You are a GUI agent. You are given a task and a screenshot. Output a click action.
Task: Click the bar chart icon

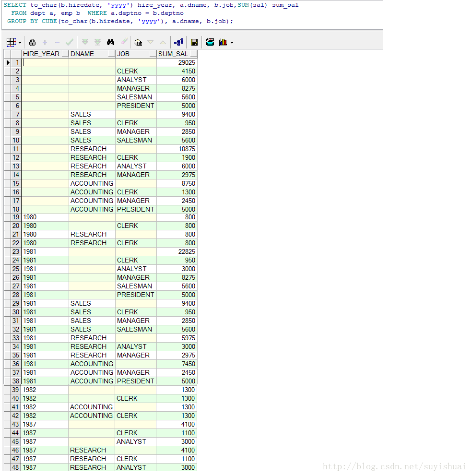(x=223, y=42)
